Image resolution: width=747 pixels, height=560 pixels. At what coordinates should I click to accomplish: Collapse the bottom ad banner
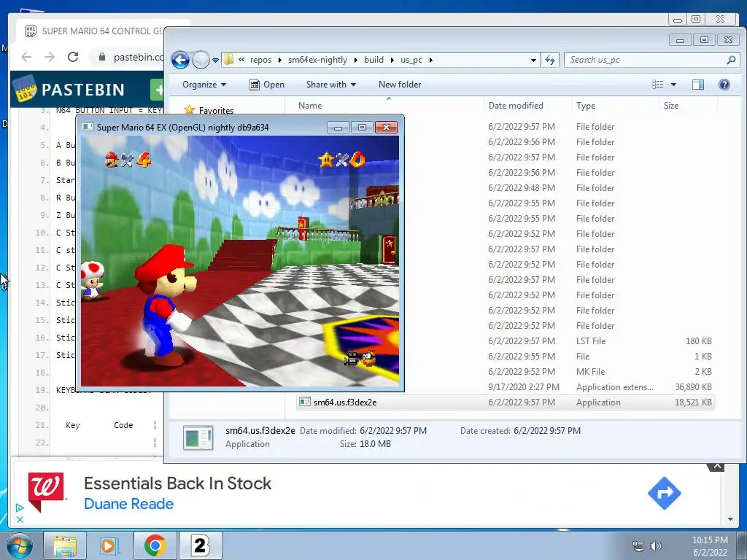pyautogui.click(x=716, y=466)
